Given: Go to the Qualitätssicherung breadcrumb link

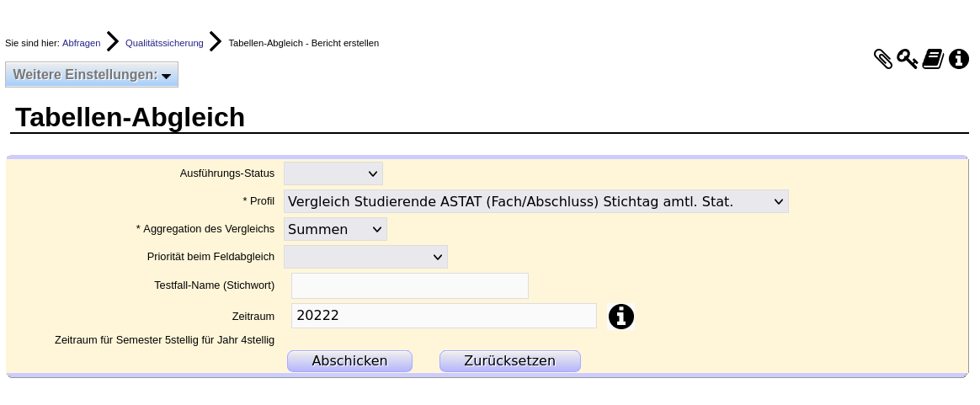Looking at the screenshot, I should tap(164, 43).
